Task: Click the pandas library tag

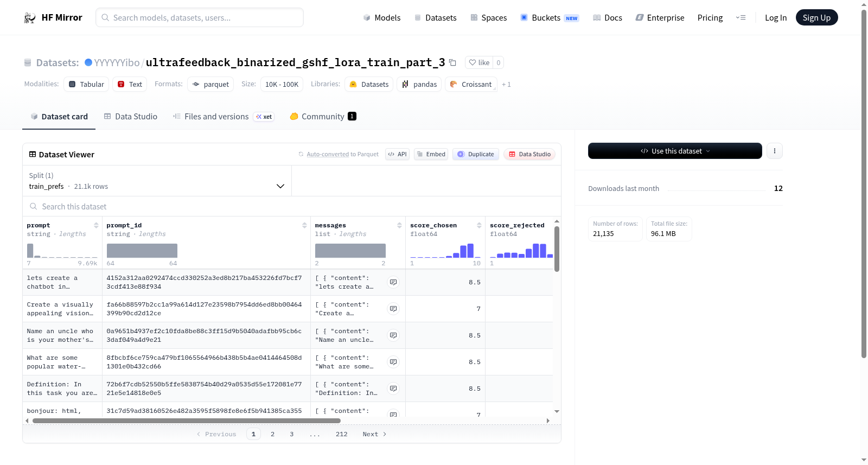Action: click(419, 84)
